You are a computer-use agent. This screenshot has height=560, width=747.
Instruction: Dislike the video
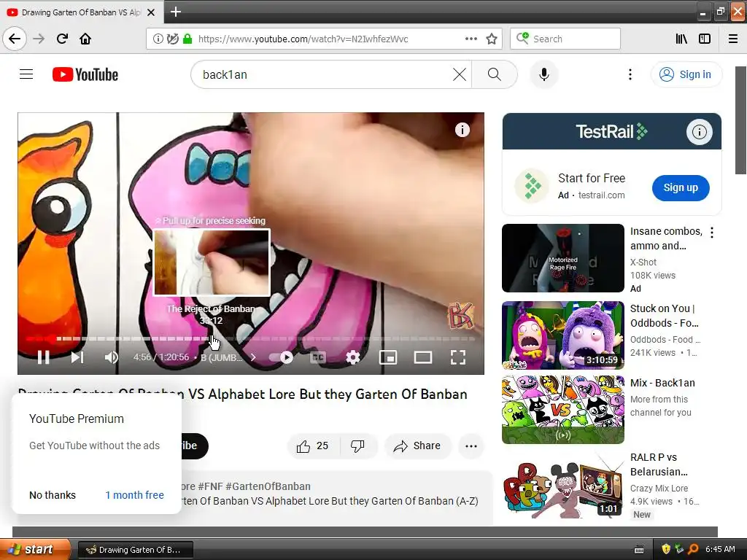coord(357,446)
